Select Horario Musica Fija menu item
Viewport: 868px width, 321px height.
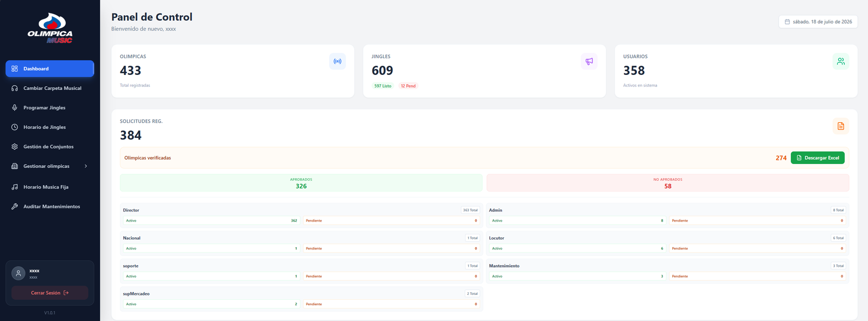click(50, 187)
